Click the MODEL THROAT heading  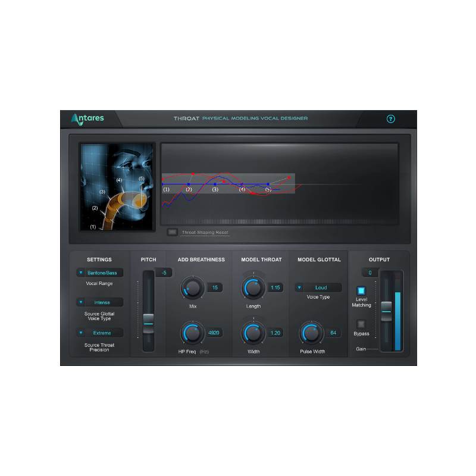click(261, 259)
